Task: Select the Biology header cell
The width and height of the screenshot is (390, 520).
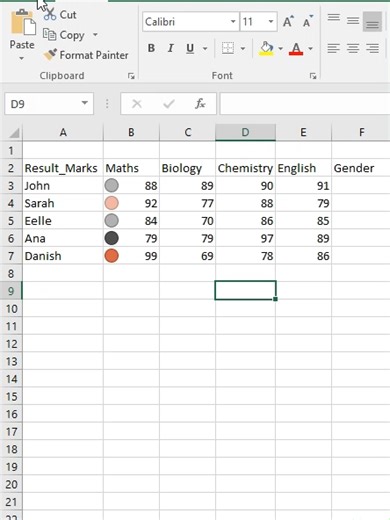Action: click(x=188, y=168)
